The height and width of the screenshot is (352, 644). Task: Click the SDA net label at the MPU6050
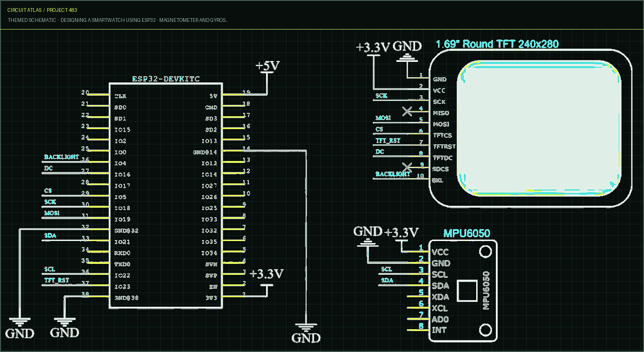pyautogui.click(x=387, y=281)
